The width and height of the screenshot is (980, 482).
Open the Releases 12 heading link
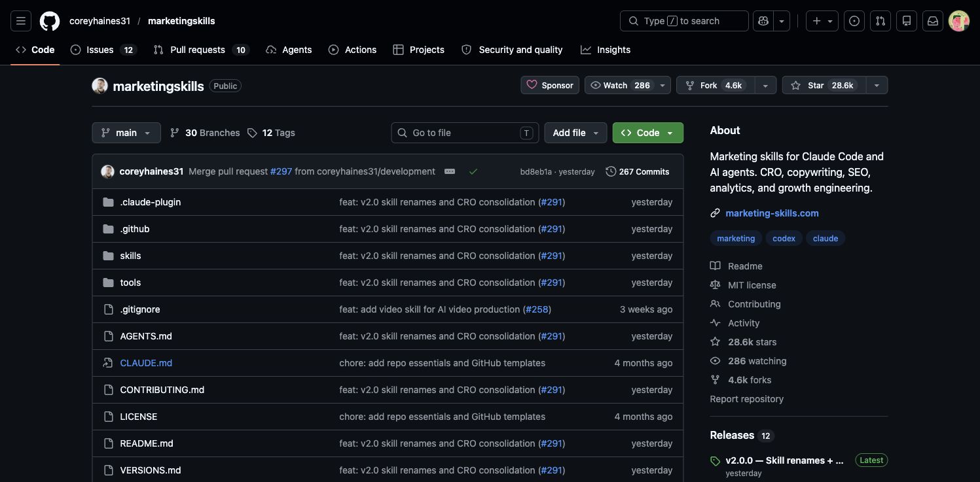[x=742, y=436]
